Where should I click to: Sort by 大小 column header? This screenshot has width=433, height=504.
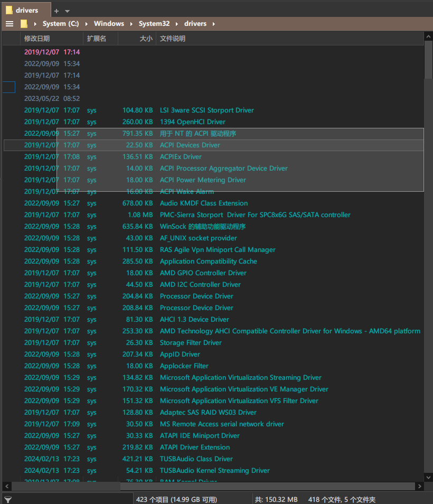tap(146, 39)
